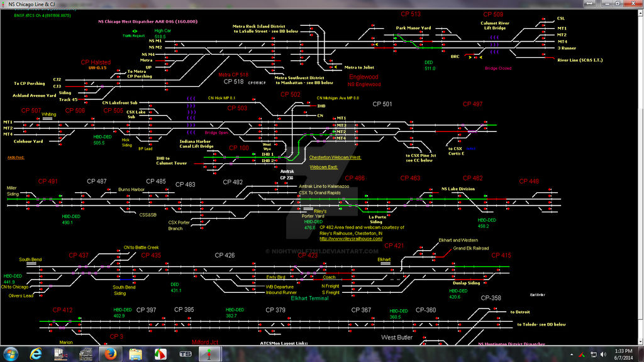Click NS Chicago West Dispatcher AAR 046 text
This screenshot has height=362, width=644.
coord(147,21)
